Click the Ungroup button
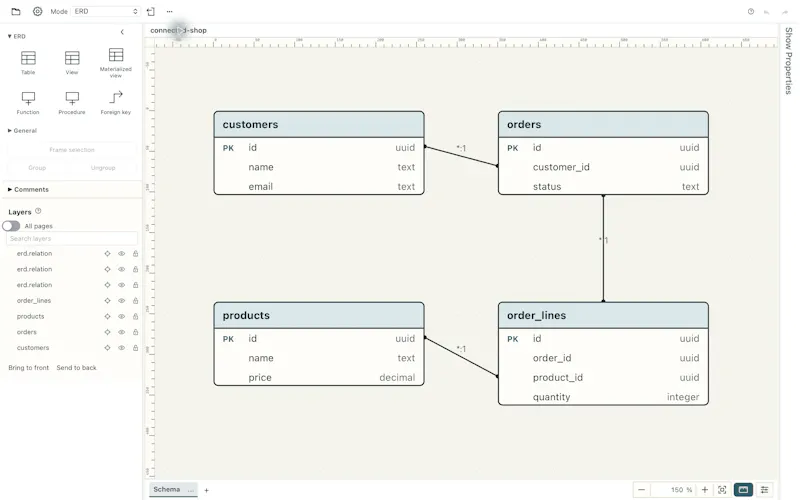Screen dimensions: 800x500 pyautogui.click(x=103, y=168)
